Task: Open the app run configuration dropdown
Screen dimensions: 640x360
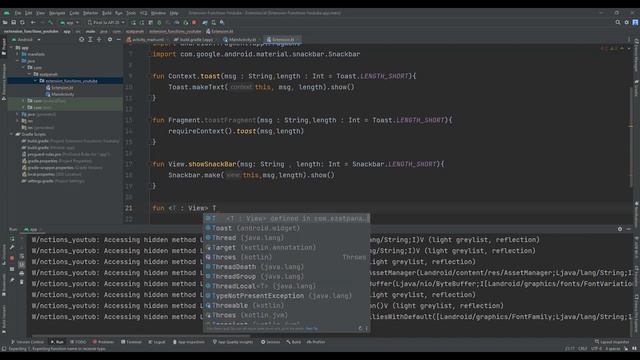Action: click(69, 22)
